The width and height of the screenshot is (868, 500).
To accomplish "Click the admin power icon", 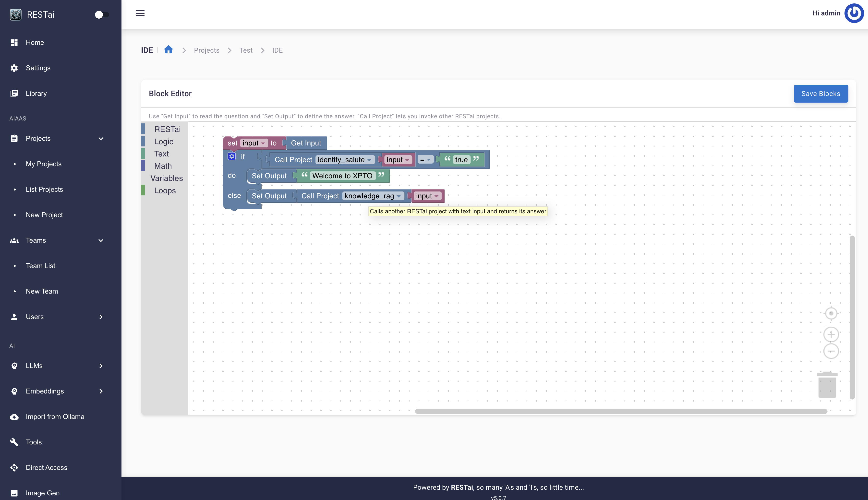I will coord(854,13).
